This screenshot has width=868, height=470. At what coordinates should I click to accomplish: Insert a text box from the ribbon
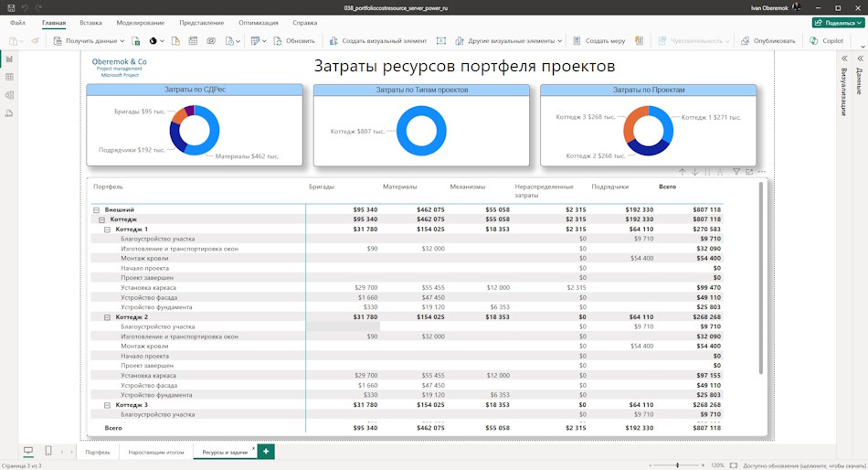[441, 41]
